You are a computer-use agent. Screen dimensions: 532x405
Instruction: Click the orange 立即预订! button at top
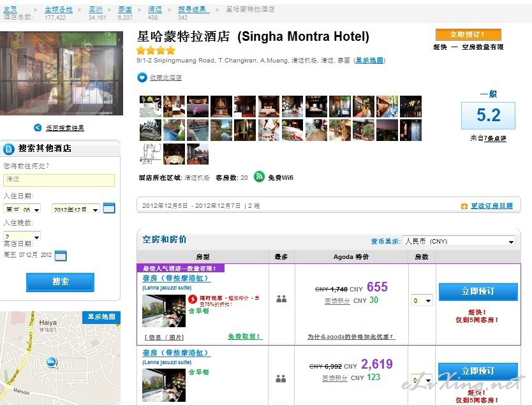(468, 34)
